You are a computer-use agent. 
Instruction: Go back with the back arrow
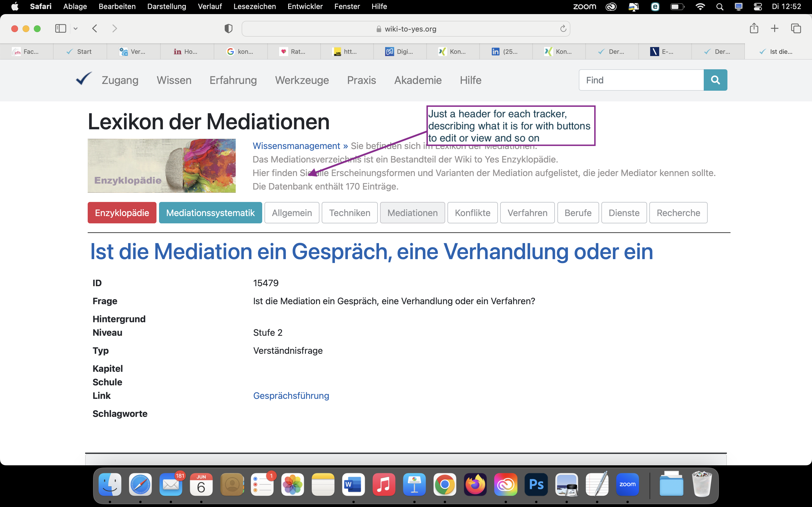[x=95, y=28]
